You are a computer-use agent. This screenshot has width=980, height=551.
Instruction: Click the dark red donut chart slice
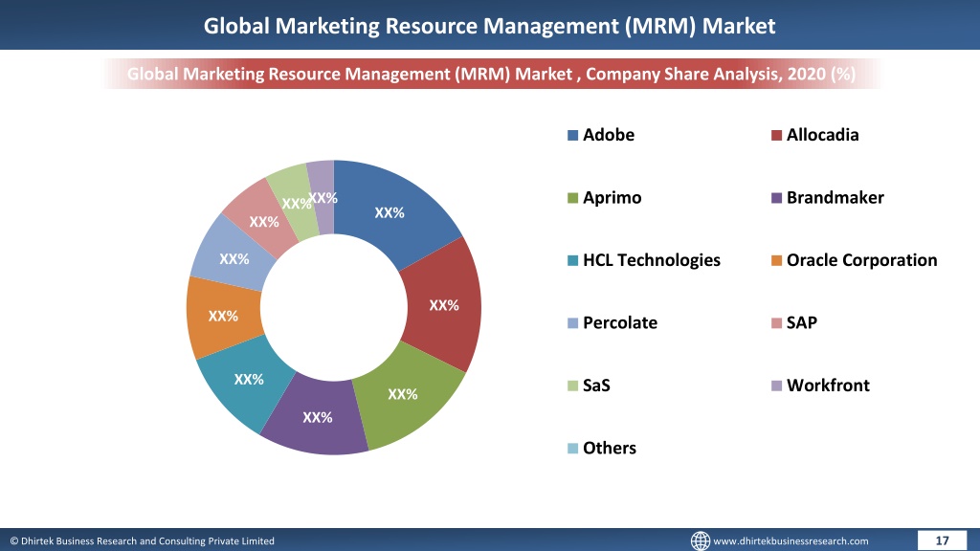444,305
